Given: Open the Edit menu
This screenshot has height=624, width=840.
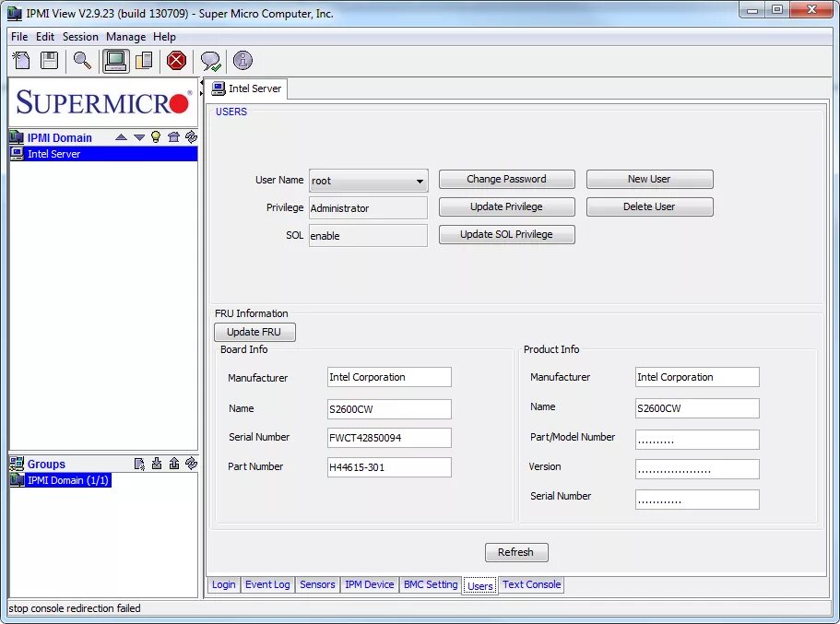Looking at the screenshot, I should 45,37.
